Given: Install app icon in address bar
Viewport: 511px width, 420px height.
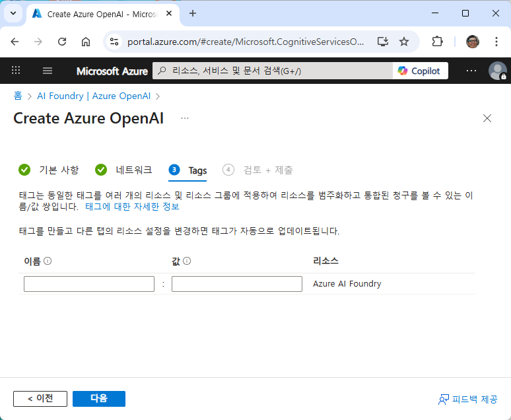Looking at the screenshot, I should coord(383,42).
